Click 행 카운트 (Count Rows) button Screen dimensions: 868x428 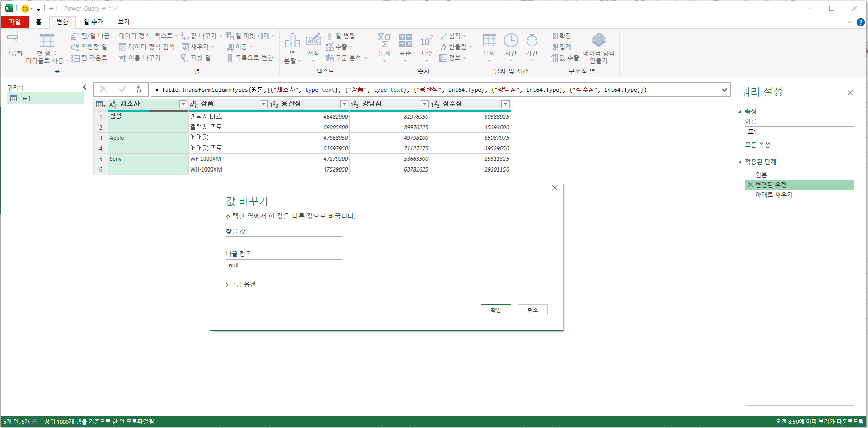click(x=89, y=58)
